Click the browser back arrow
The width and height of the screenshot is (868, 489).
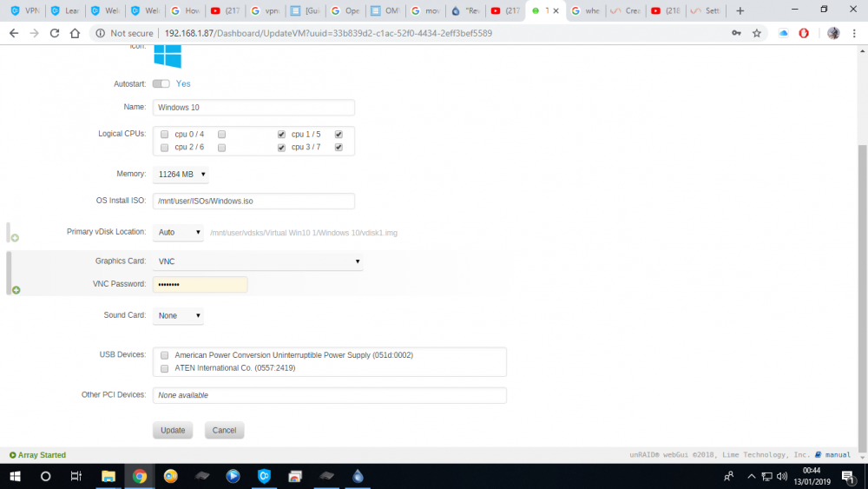pyautogui.click(x=14, y=33)
